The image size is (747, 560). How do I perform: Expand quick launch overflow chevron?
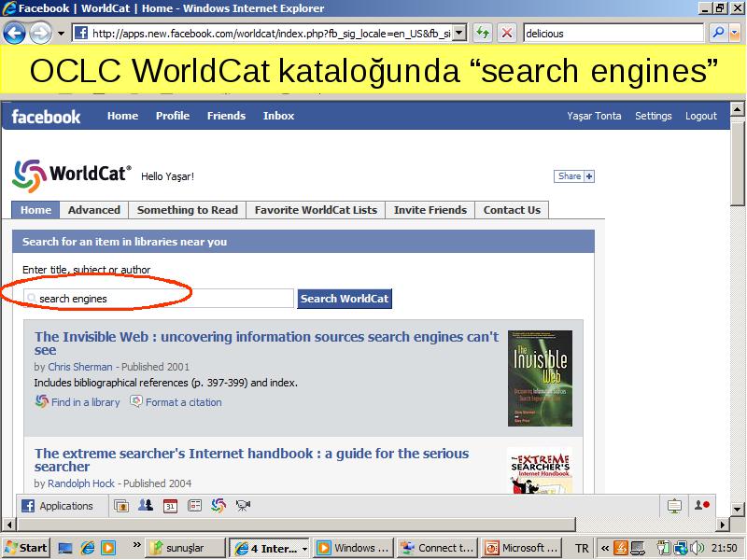pyautogui.click(x=136, y=545)
